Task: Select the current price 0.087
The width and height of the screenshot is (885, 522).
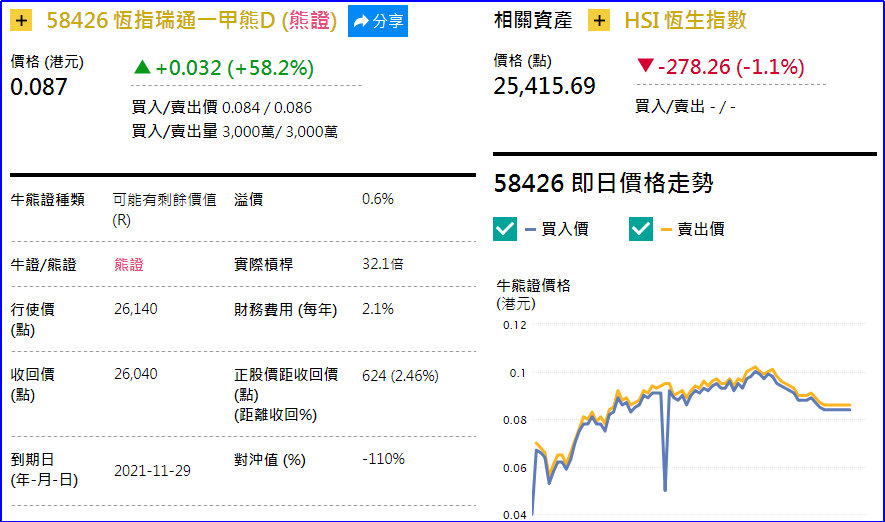Action: pyautogui.click(x=39, y=87)
